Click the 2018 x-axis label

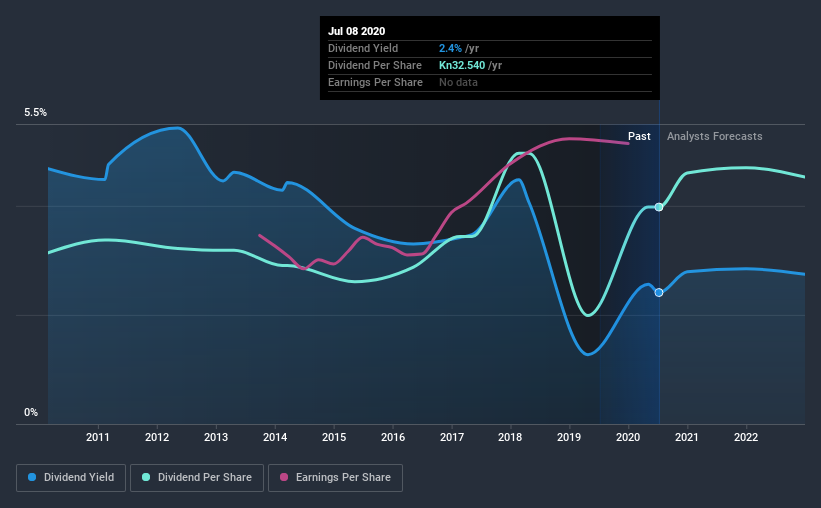pyautogui.click(x=510, y=437)
